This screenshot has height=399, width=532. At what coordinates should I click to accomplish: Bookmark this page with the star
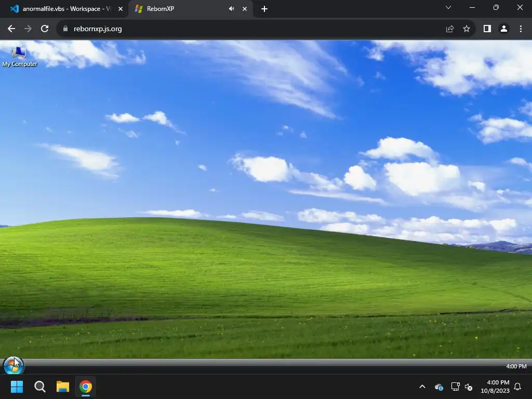tap(467, 29)
